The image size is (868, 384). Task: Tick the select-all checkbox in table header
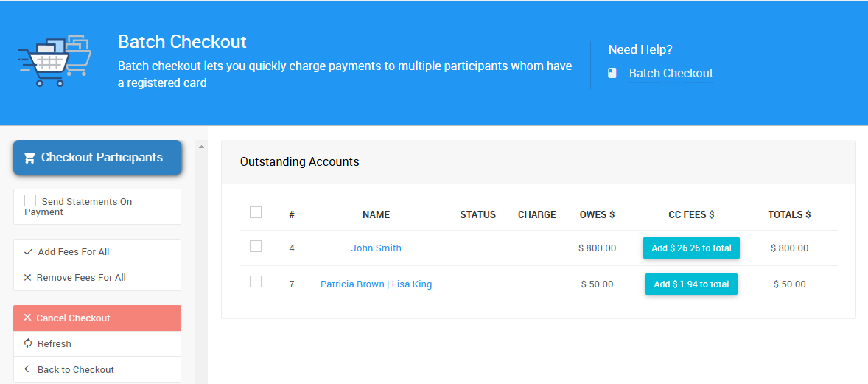(x=256, y=212)
